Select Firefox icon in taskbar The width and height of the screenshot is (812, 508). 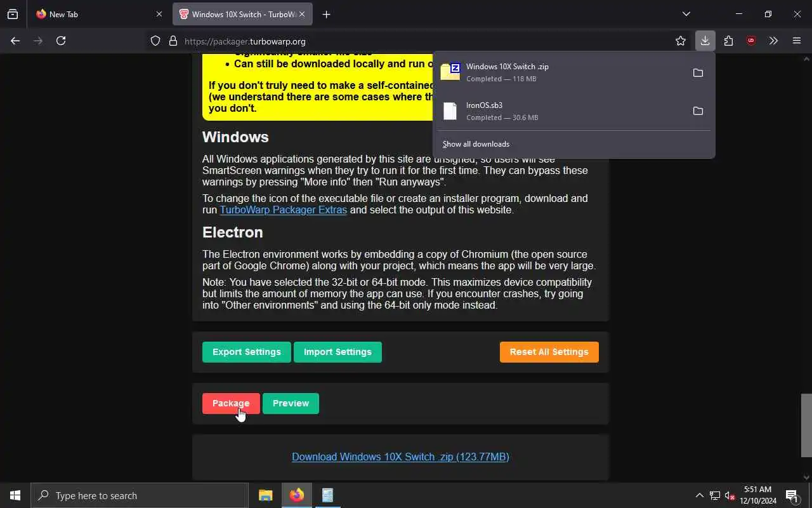(297, 495)
